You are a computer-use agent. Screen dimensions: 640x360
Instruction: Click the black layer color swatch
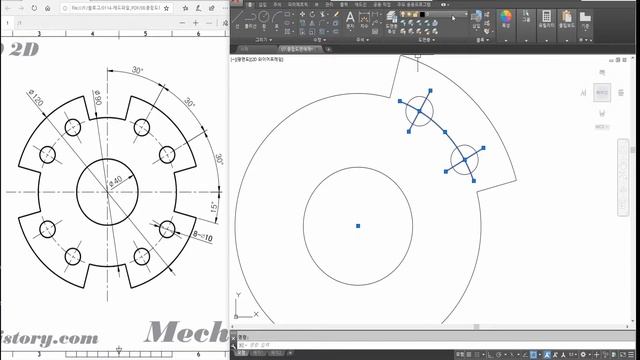(422, 14)
